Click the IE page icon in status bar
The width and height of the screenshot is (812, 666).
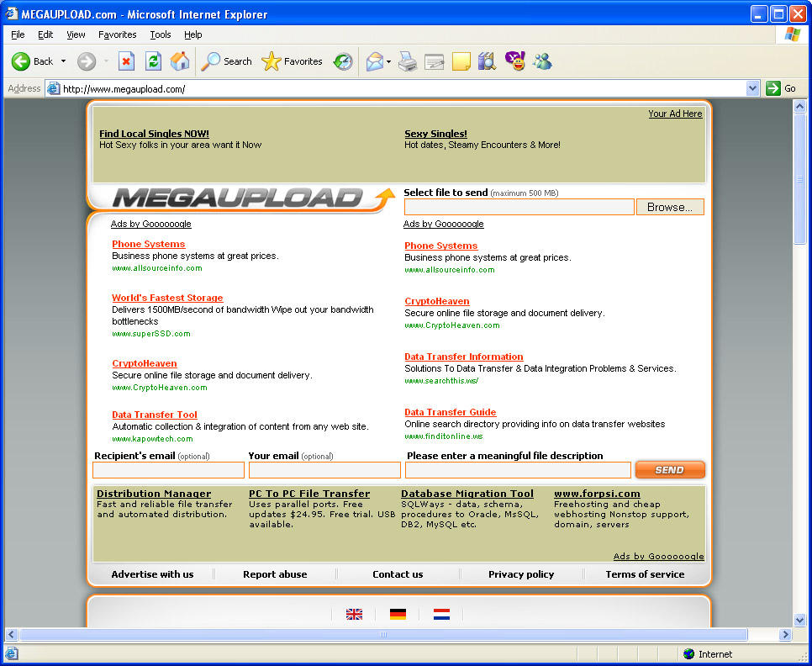click(11, 653)
